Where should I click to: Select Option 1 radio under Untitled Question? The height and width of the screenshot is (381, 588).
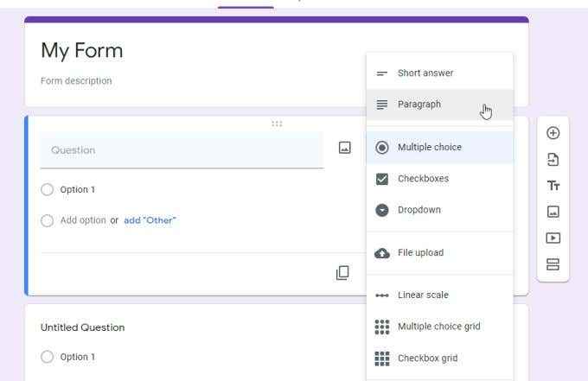point(48,357)
